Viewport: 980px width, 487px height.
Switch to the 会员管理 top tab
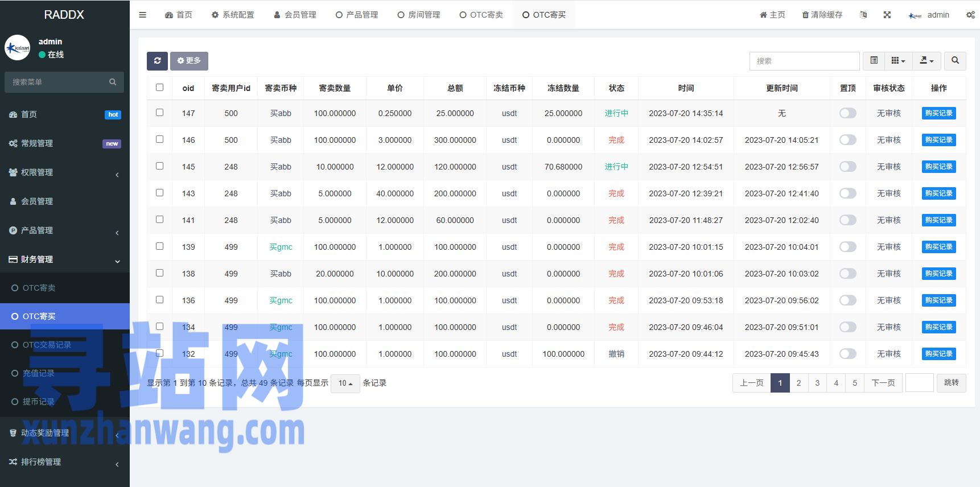[295, 15]
